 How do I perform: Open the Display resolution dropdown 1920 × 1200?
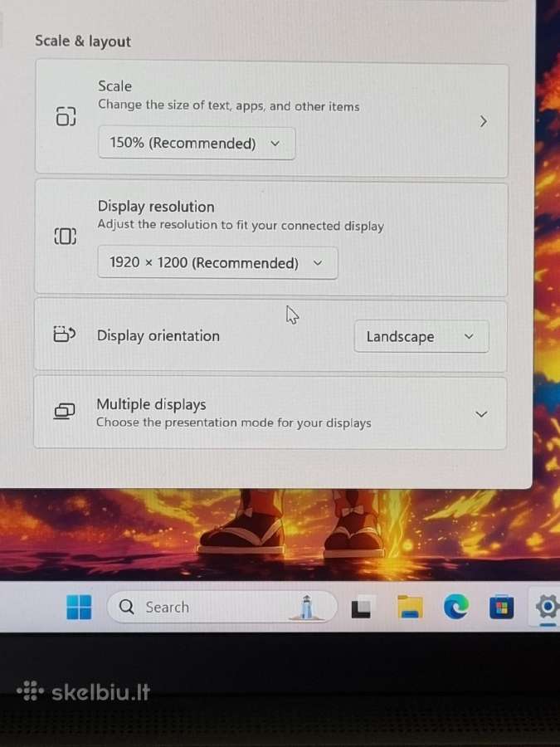217,262
